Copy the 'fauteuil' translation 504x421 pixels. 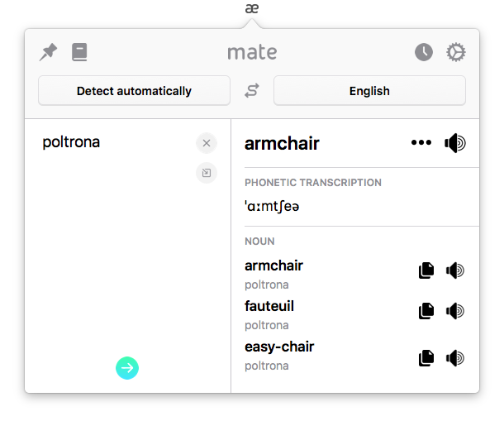tap(426, 311)
